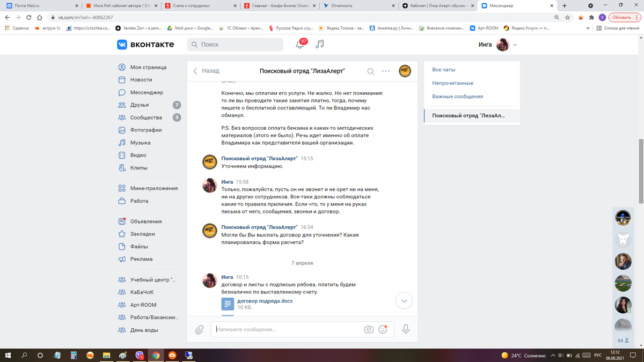Screen dimensions: 644x362
Task: Open Объявления sidebar icon
Action: click(x=122, y=221)
